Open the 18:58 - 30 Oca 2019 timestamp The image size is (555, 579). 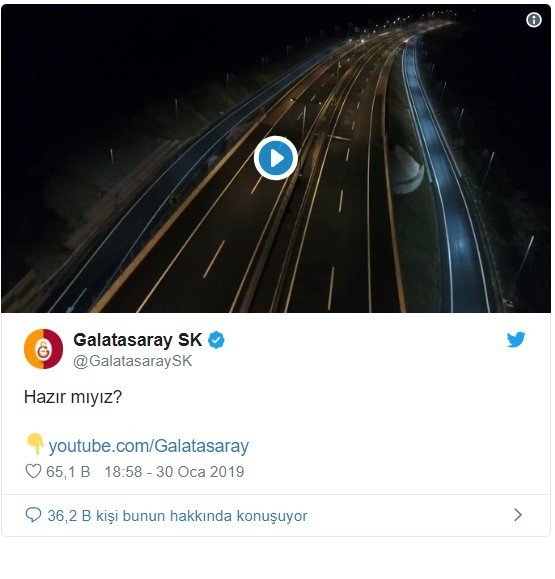click(x=174, y=472)
